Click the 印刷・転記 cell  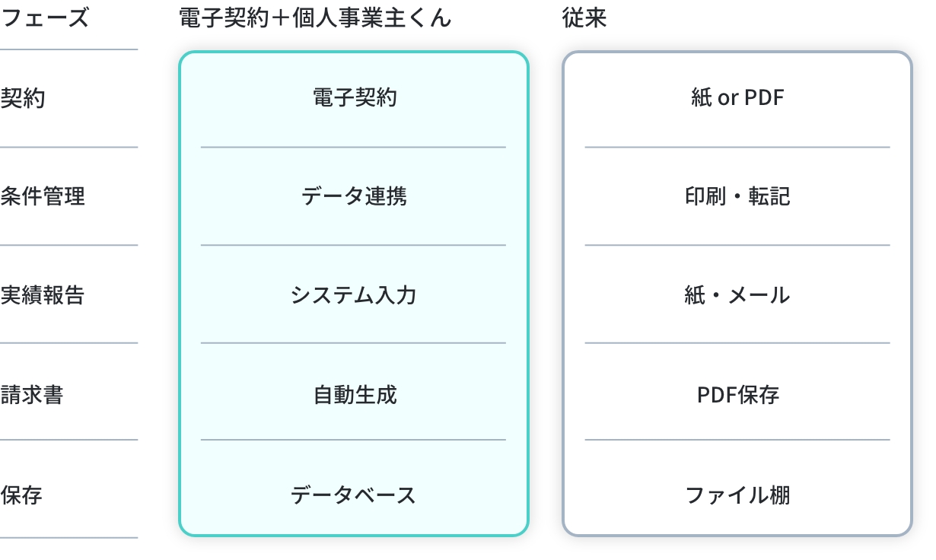tap(737, 196)
